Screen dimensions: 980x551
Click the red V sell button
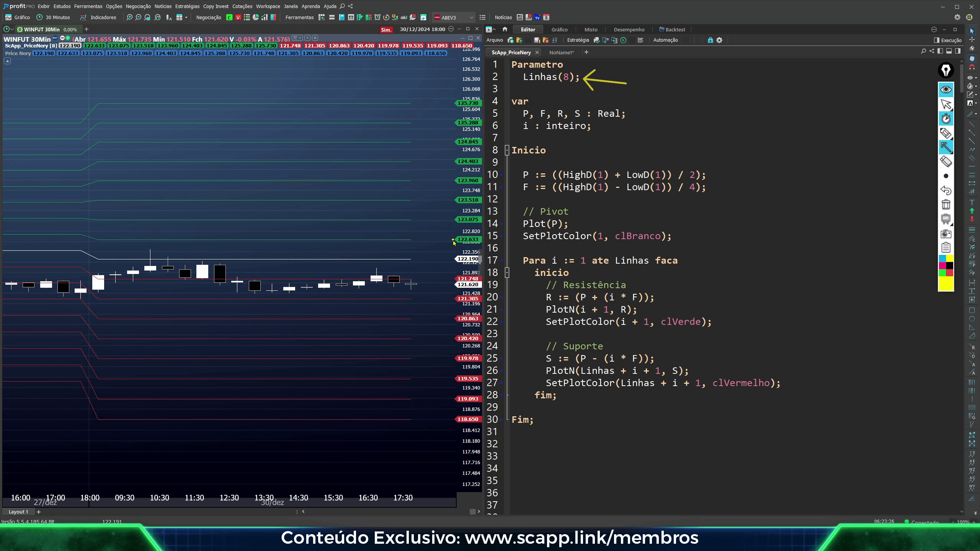tap(238, 17)
